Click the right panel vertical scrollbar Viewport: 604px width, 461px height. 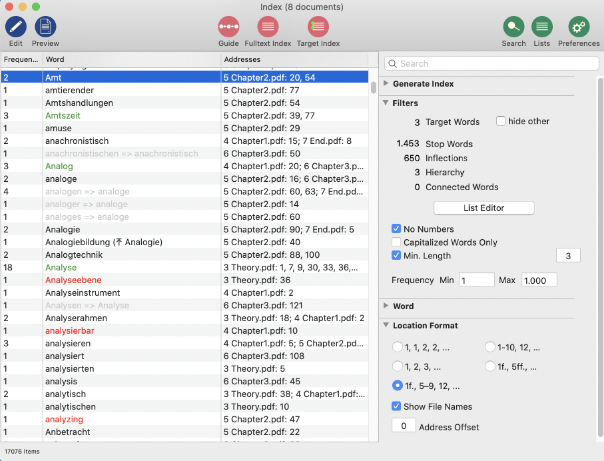click(x=601, y=257)
